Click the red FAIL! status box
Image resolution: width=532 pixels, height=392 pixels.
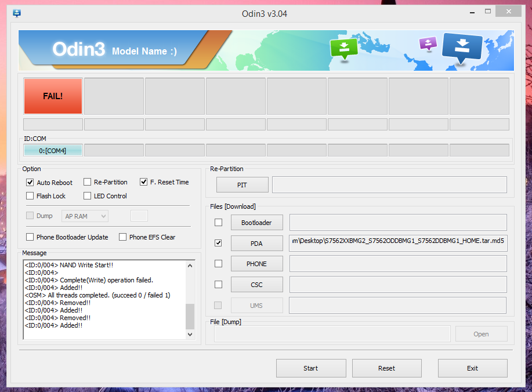tap(53, 96)
